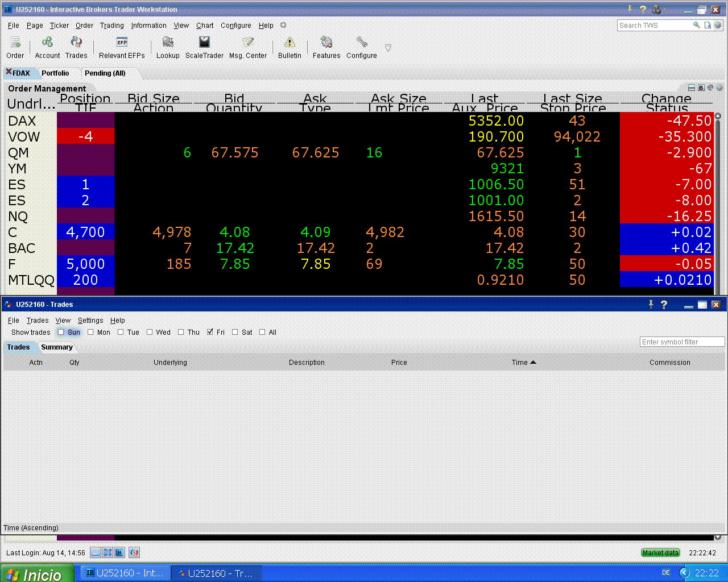
Task: Click the colorful status bar icon
Action: (x=134, y=552)
